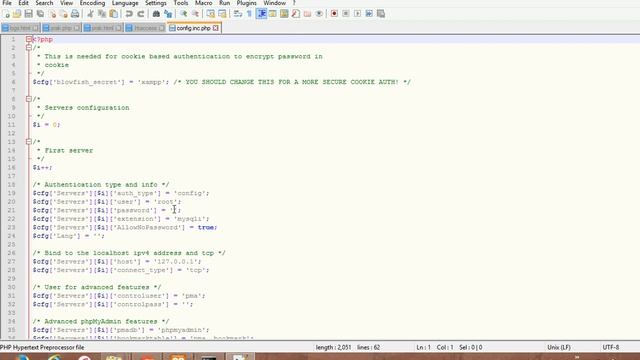This screenshot has width=640, height=360.
Task: Cut selection with the scissors icon
Action: coord(90,14)
